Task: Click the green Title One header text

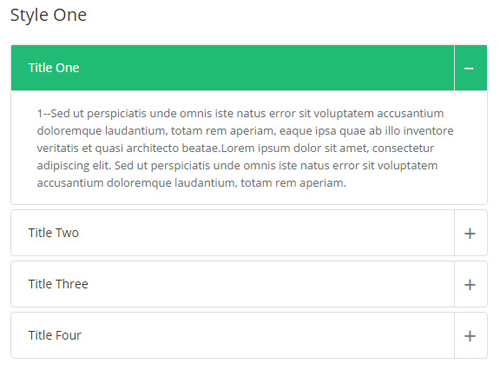Action: (x=54, y=68)
